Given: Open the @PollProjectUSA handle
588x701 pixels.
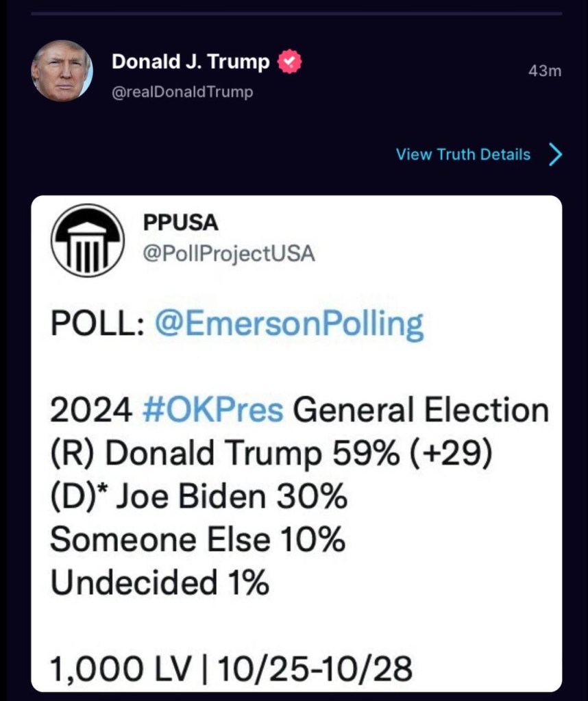Looking at the screenshot, I should 229,254.
